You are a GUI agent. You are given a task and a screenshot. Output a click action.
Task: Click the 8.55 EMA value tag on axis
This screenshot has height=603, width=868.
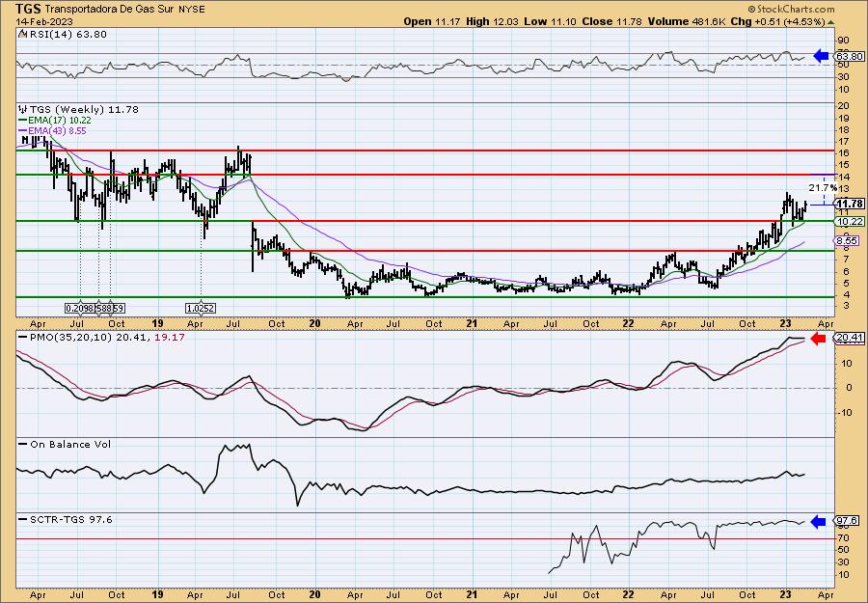tap(848, 241)
